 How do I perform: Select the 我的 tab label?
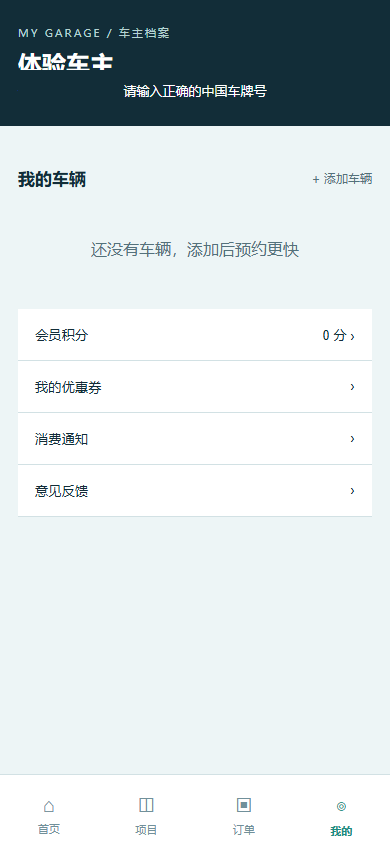point(341,831)
